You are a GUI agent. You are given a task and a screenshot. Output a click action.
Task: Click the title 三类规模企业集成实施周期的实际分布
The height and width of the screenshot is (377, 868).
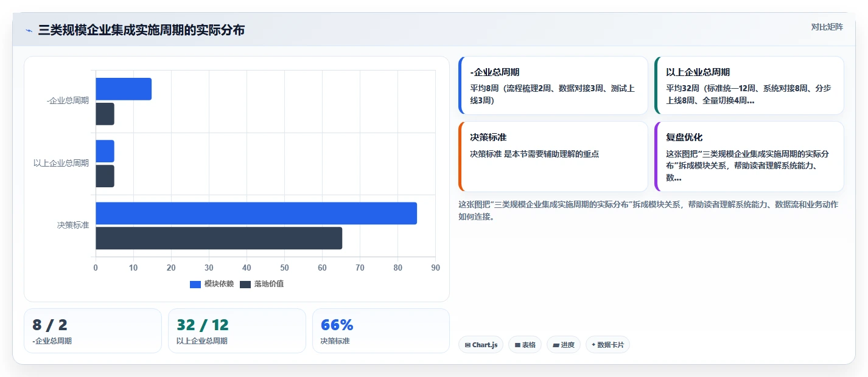tap(141, 30)
